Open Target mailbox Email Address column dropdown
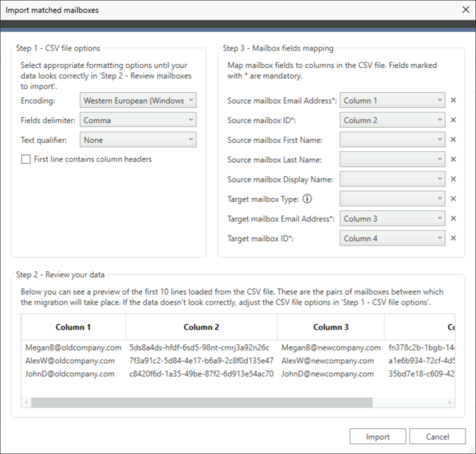 [393, 218]
